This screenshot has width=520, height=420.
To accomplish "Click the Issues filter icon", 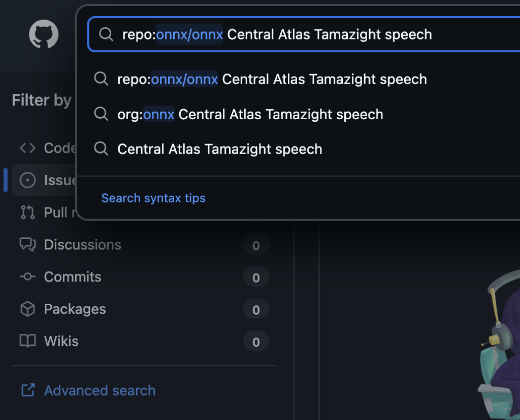I will [27, 180].
